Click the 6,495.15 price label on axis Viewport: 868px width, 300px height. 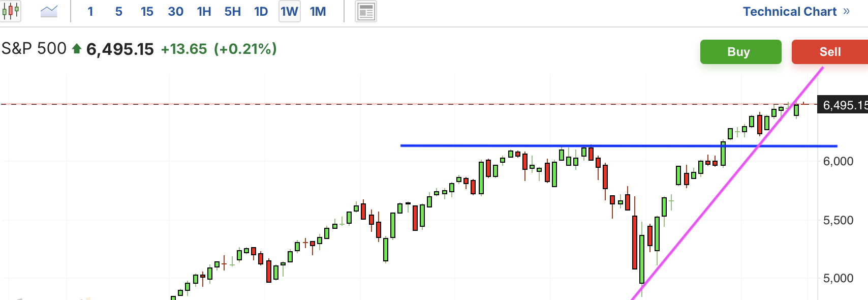[844, 105]
